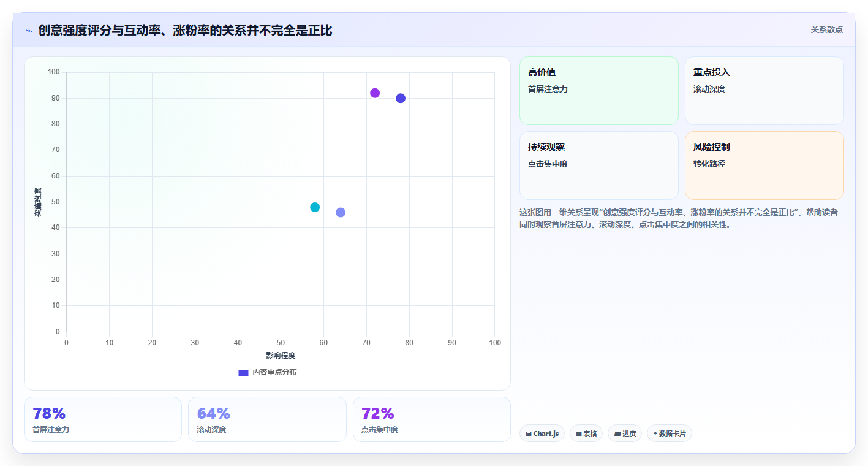The image size is (868, 466).
Task: Select the 进度 tag chip
Action: pyautogui.click(x=625, y=434)
